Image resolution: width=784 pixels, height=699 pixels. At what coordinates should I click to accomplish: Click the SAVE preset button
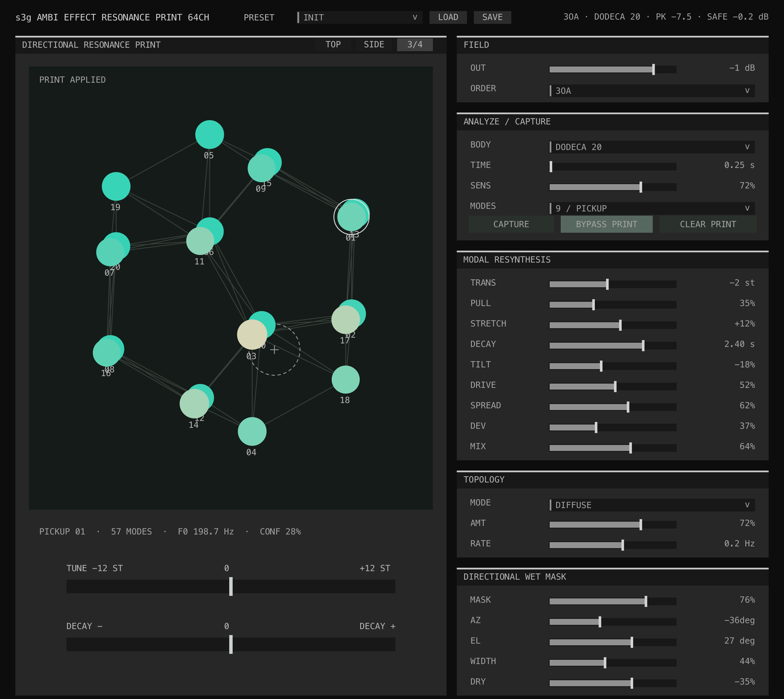(492, 17)
